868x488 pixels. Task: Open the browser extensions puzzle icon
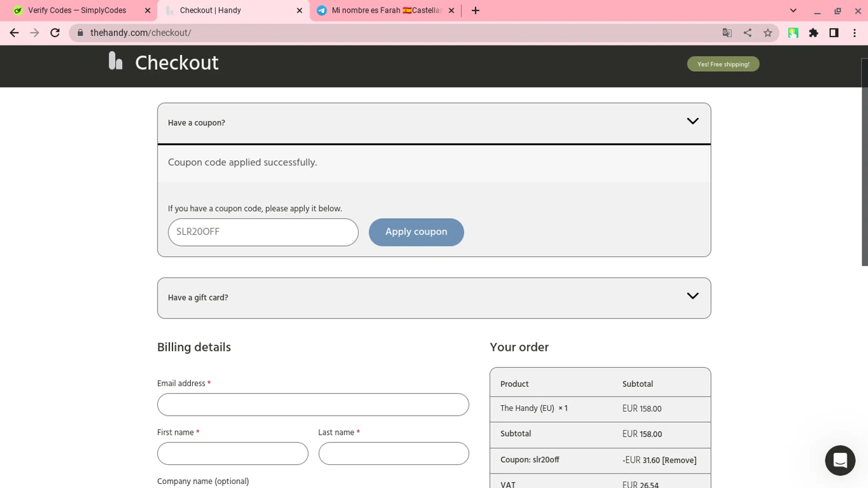(813, 33)
